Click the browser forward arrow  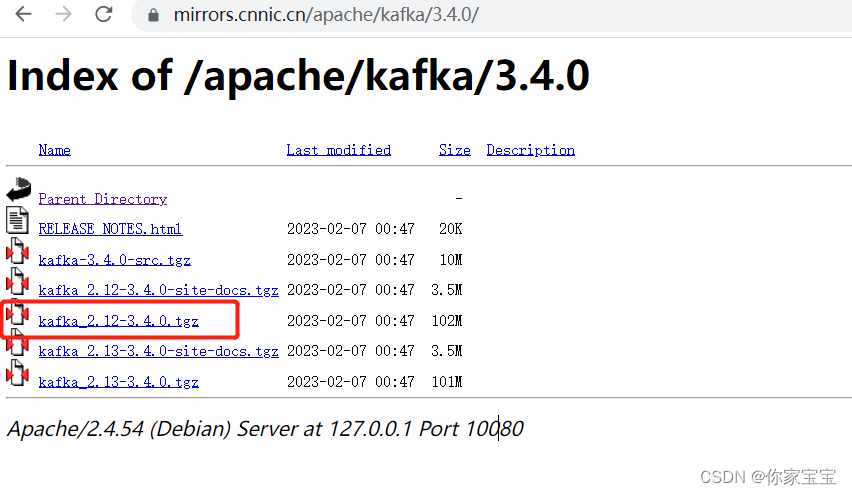point(64,14)
